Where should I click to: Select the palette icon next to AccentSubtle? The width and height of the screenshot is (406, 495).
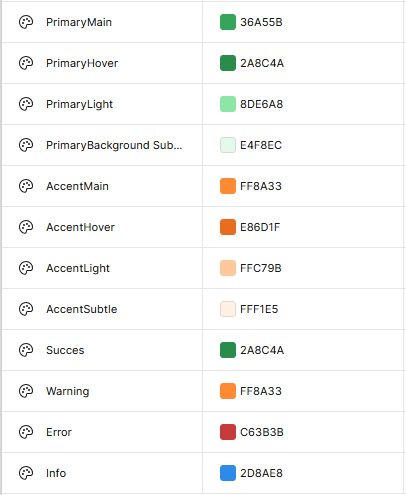click(x=26, y=309)
